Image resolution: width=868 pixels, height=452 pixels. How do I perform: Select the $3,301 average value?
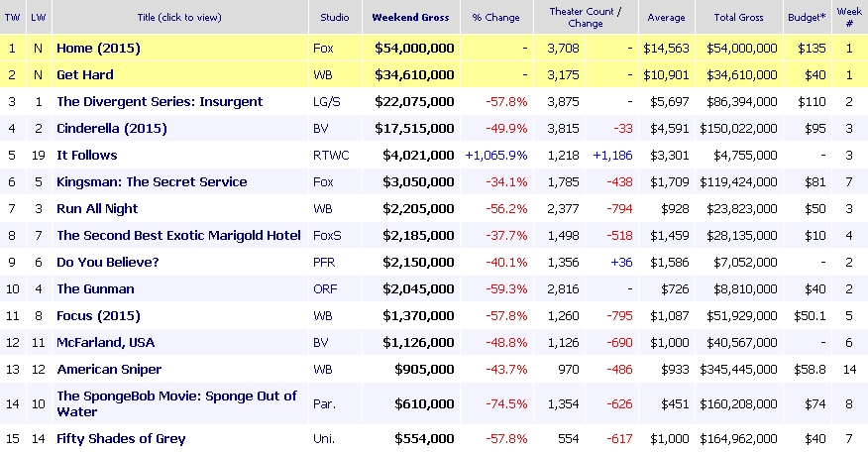click(x=670, y=155)
